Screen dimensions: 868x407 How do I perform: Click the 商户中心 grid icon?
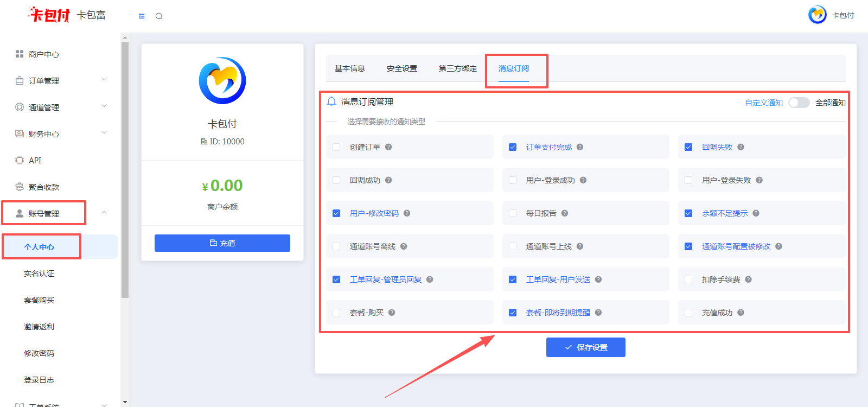click(20, 54)
